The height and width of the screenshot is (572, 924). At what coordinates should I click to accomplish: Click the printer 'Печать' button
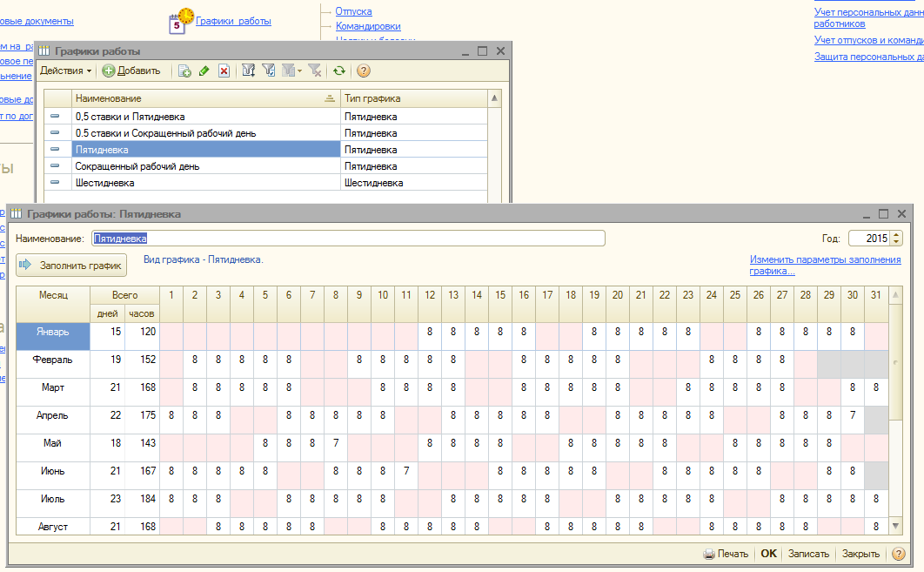[726, 554]
